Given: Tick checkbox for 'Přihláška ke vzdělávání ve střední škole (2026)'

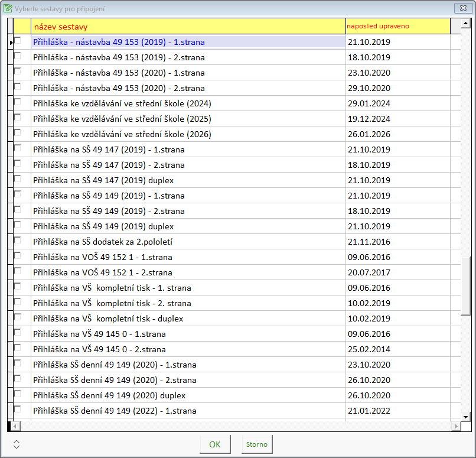Looking at the screenshot, I should tap(18, 133).
